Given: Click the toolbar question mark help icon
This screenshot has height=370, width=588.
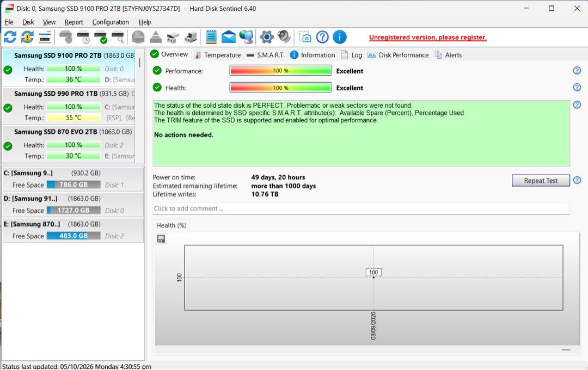Looking at the screenshot, I should (x=322, y=37).
